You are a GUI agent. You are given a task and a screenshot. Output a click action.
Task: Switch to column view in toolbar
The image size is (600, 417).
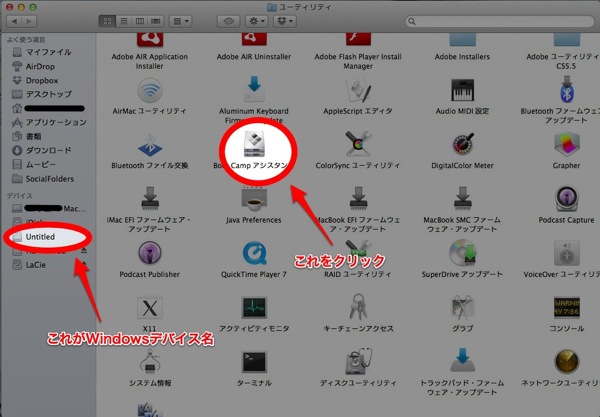[x=140, y=21]
